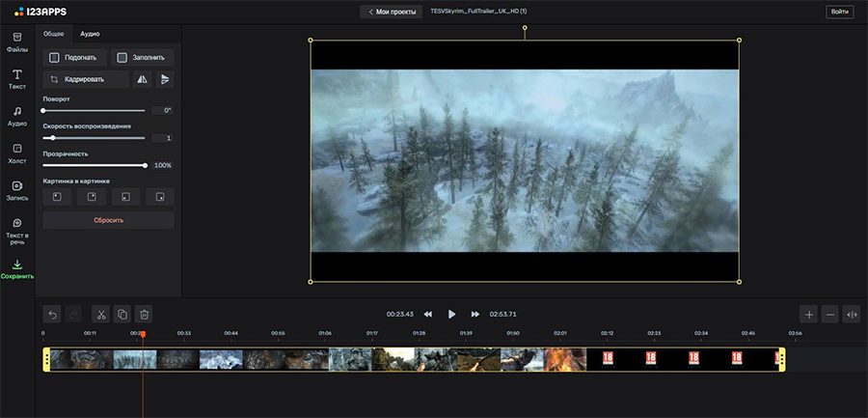
Task: Play the video preview
Action: (x=451, y=315)
